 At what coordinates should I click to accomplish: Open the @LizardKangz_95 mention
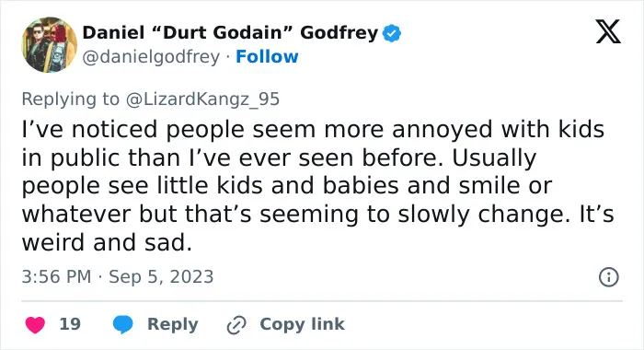point(202,99)
